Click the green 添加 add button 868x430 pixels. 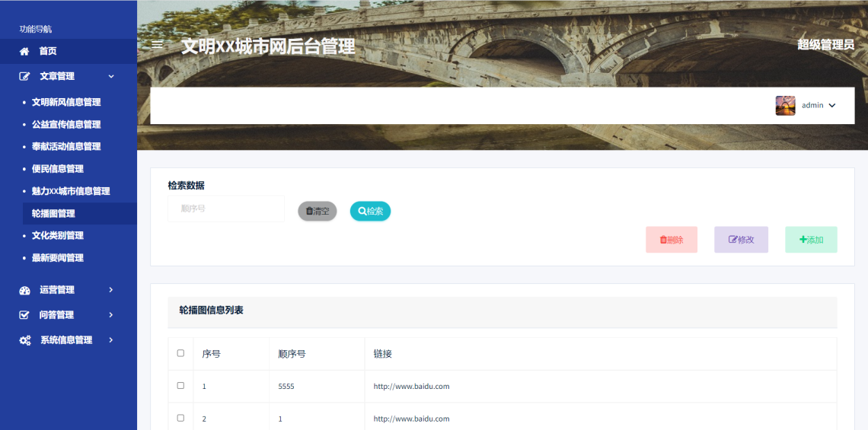pyautogui.click(x=811, y=240)
